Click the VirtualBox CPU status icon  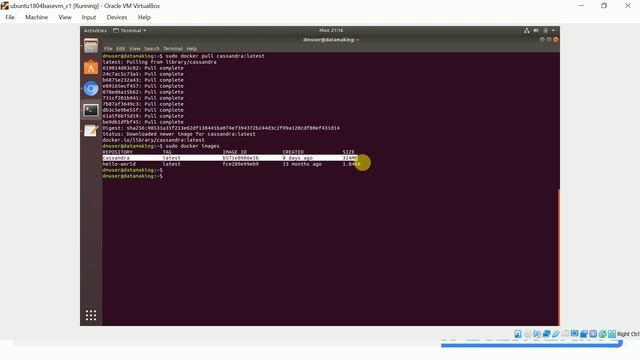(593, 334)
